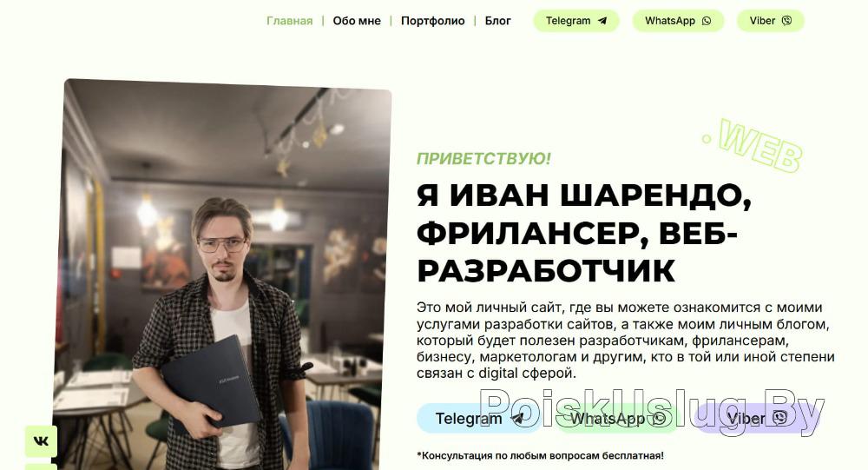Click the ПРИВЕТСТВУЮ! green greeting text
Image resolution: width=868 pixels, height=470 pixels.
point(483,158)
